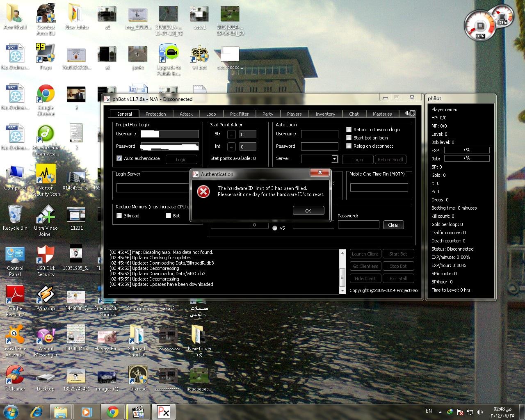Switch to the Protection tab
This screenshot has height=420, width=525.
[x=156, y=114]
